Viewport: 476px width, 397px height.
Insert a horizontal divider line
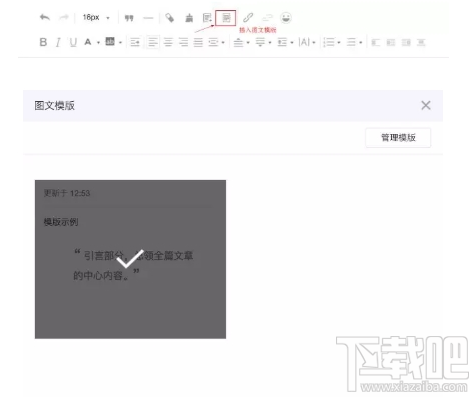click(x=148, y=18)
